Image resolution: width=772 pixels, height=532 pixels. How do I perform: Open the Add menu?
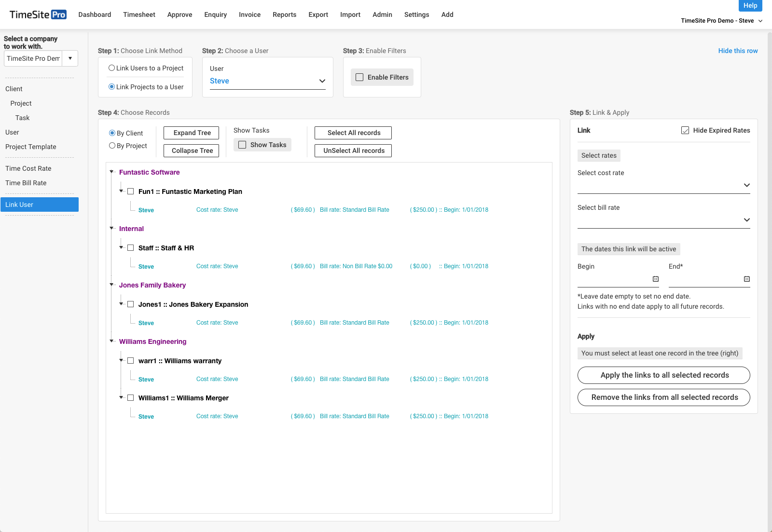click(447, 14)
